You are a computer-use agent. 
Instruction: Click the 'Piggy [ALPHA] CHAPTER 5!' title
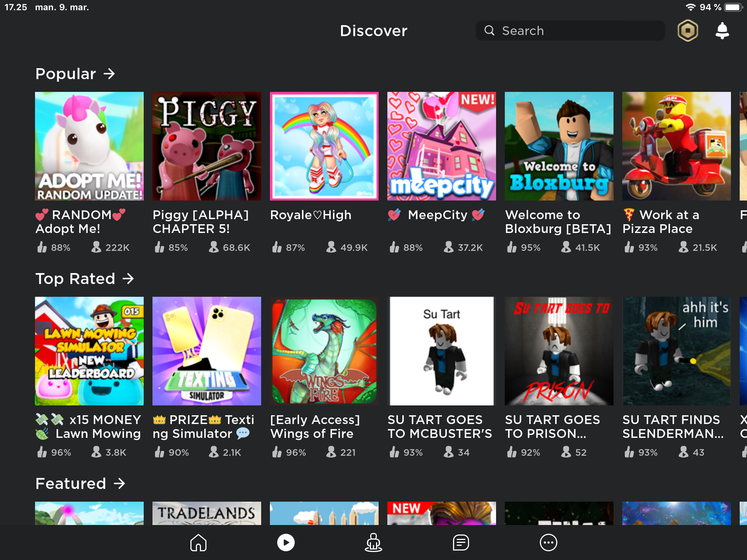point(201,222)
